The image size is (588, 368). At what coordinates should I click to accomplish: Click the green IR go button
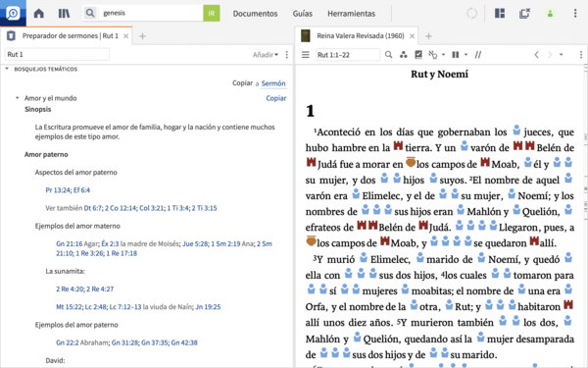(x=212, y=13)
